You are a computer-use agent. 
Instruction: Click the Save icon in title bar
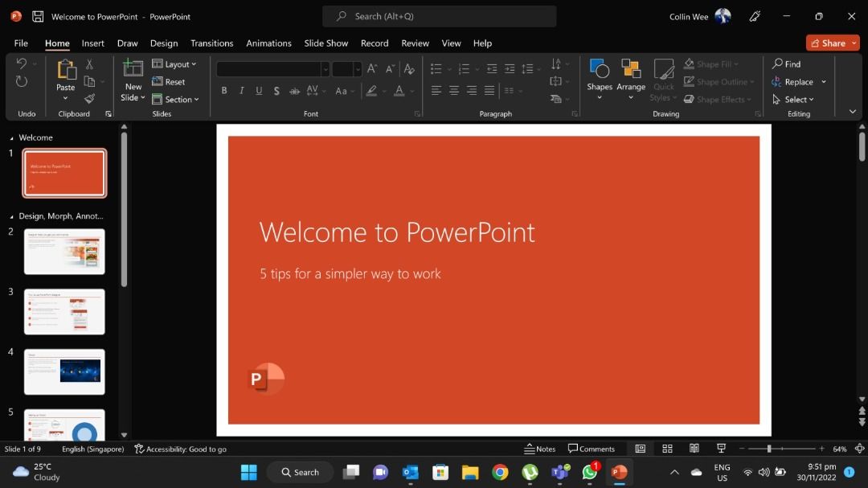(x=38, y=16)
